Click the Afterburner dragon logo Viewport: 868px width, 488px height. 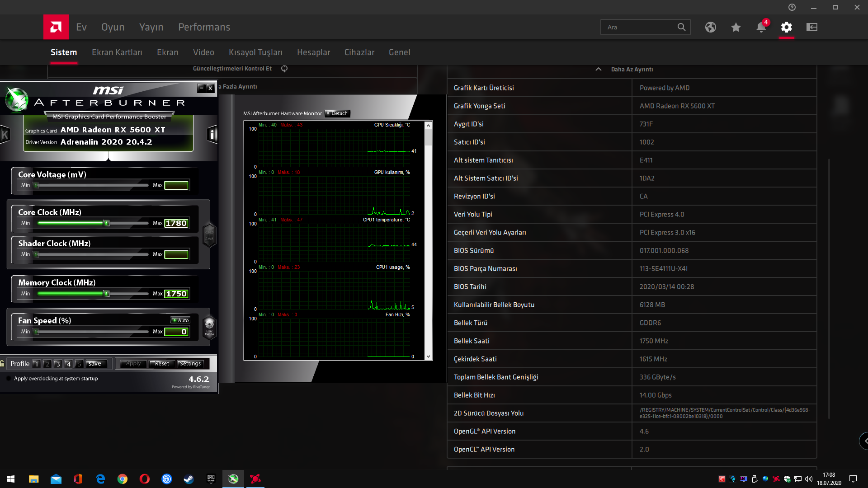click(x=17, y=99)
